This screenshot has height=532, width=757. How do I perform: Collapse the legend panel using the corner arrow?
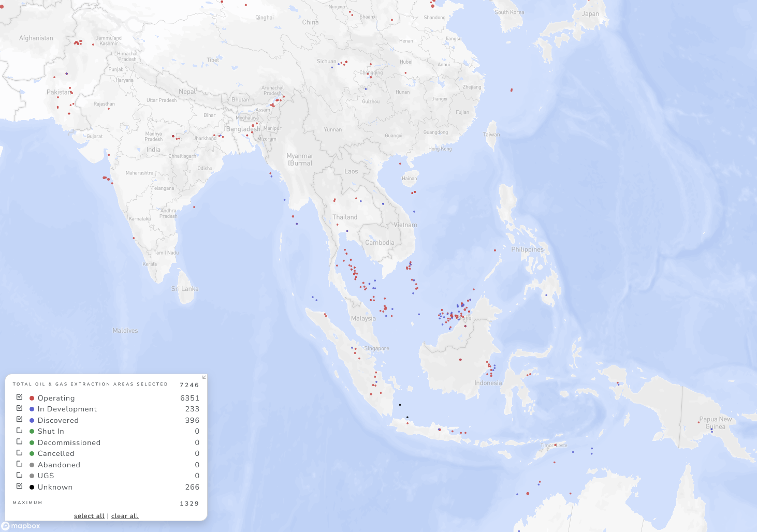click(x=204, y=377)
